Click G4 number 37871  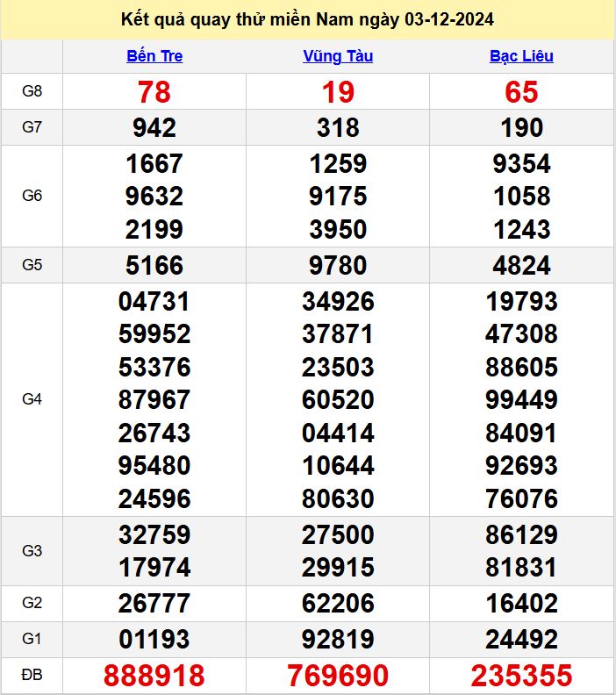338,334
